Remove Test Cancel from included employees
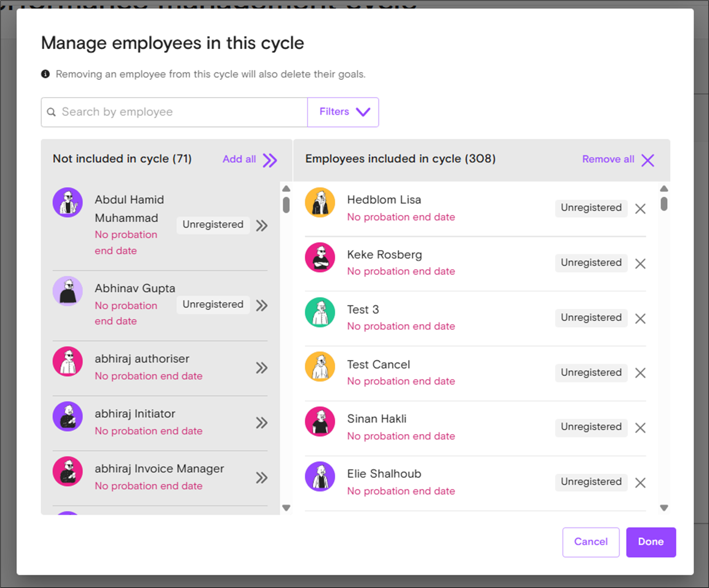Image resolution: width=709 pixels, height=588 pixels. pyautogui.click(x=640, y=373)
